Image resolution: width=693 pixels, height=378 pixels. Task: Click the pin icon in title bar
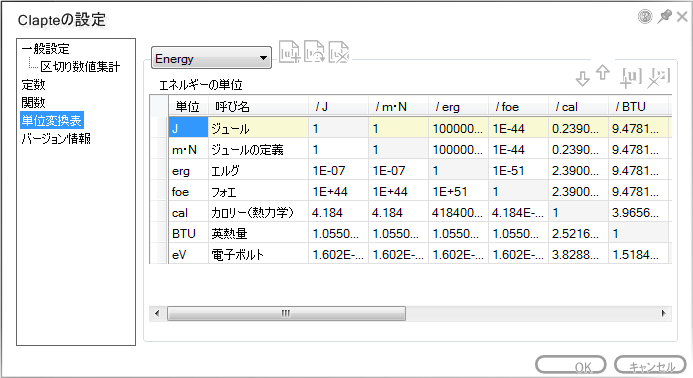664,17
